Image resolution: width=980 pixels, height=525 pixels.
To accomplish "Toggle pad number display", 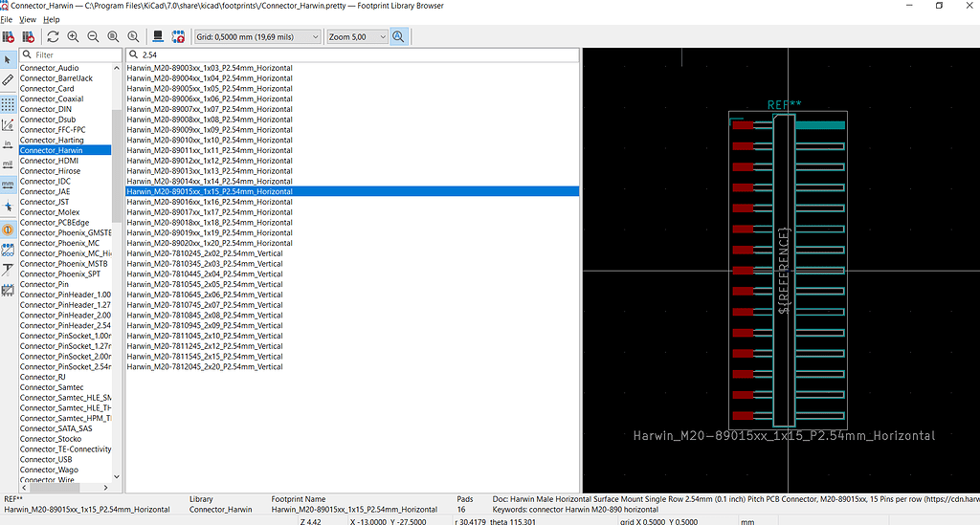I will 8,230.
